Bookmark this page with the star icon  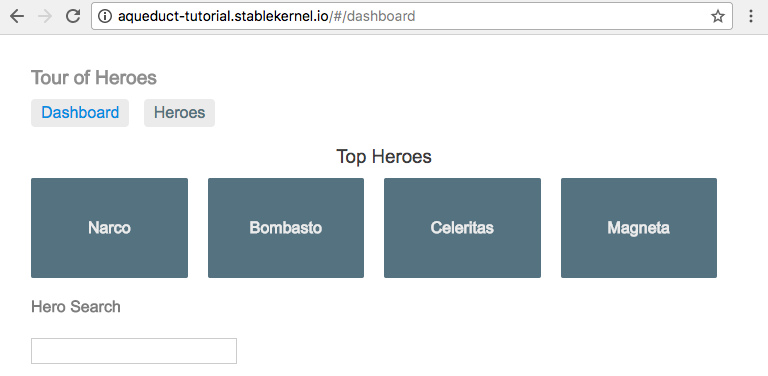(718, 16)
